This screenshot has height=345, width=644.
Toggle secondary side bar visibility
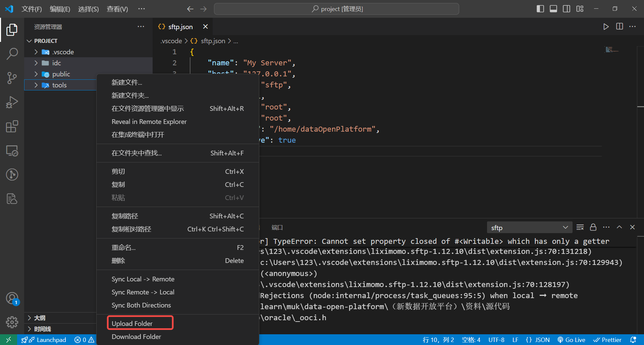click(567, 9)
